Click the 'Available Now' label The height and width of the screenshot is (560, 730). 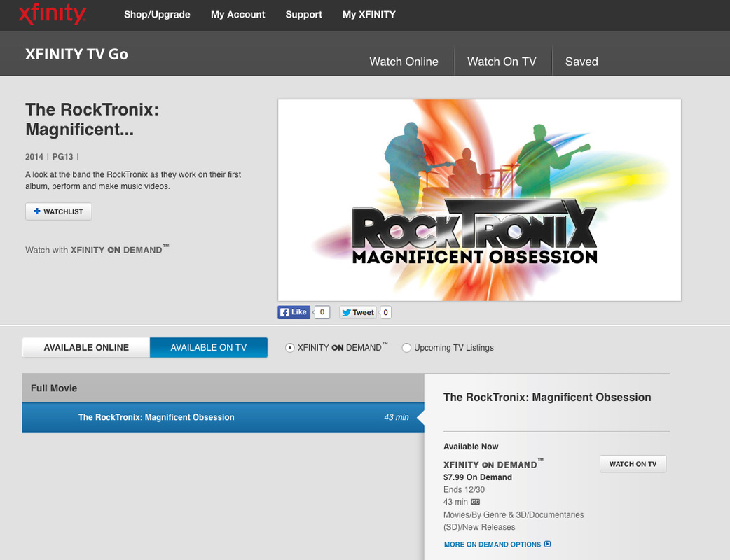coord(471,447)
